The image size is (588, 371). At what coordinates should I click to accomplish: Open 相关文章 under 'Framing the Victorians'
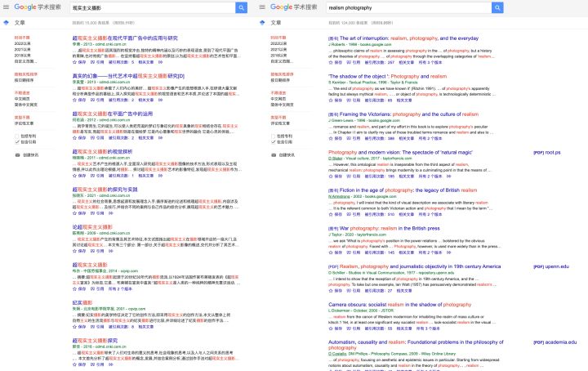tap(406, 138)
